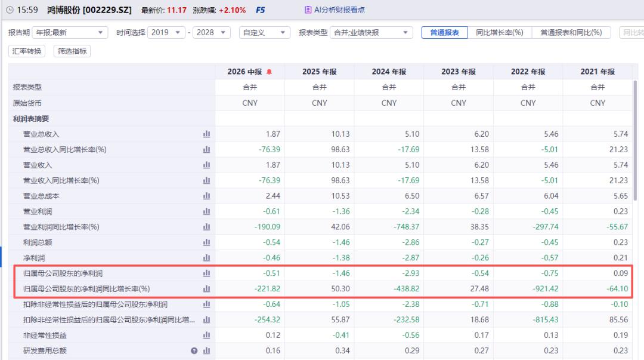Click the 汇率转换 button

click(27, 51)
